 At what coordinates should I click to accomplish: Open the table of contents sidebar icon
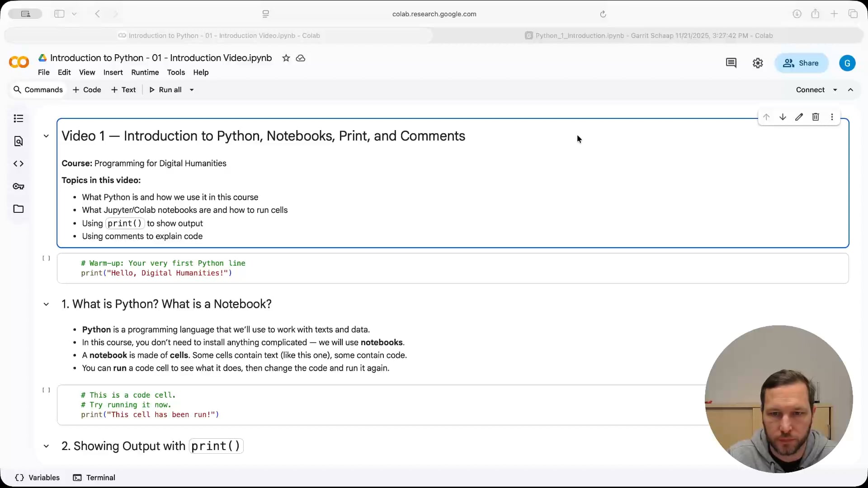click(19, 118)
